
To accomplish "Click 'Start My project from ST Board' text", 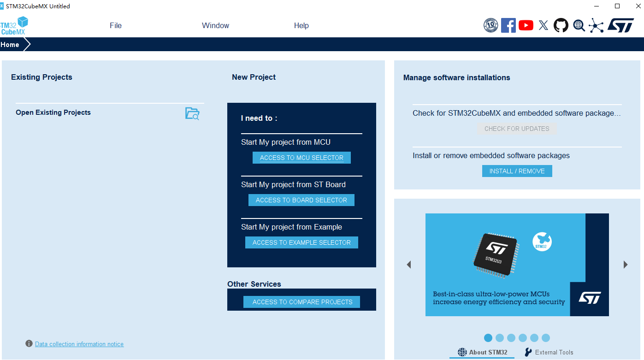I will pos(293,184).
